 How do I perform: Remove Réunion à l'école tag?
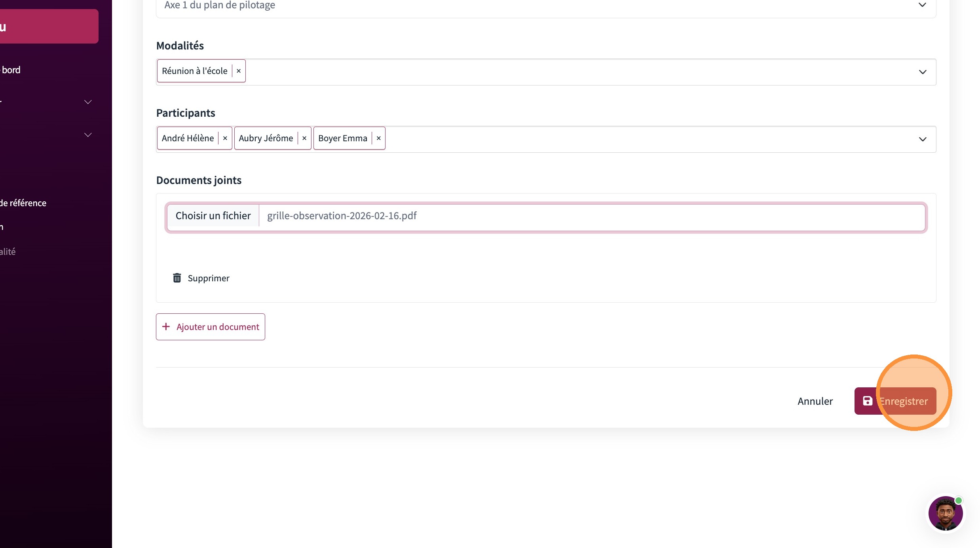click(239, 71)
